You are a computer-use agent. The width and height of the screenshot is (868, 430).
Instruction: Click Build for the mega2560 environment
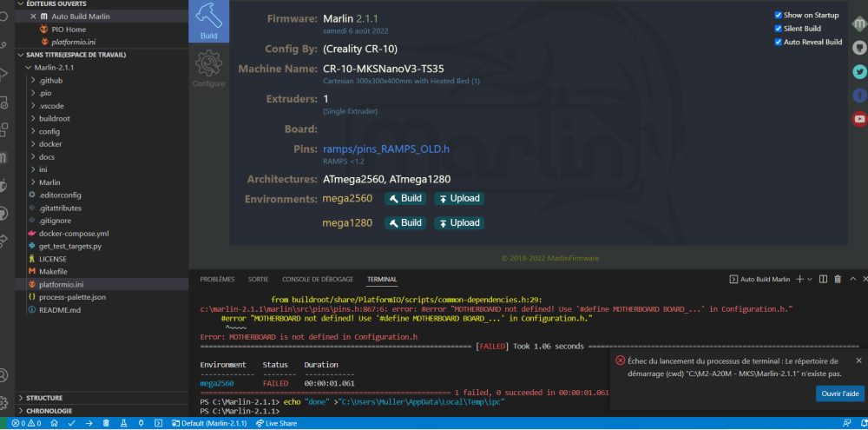405,198
